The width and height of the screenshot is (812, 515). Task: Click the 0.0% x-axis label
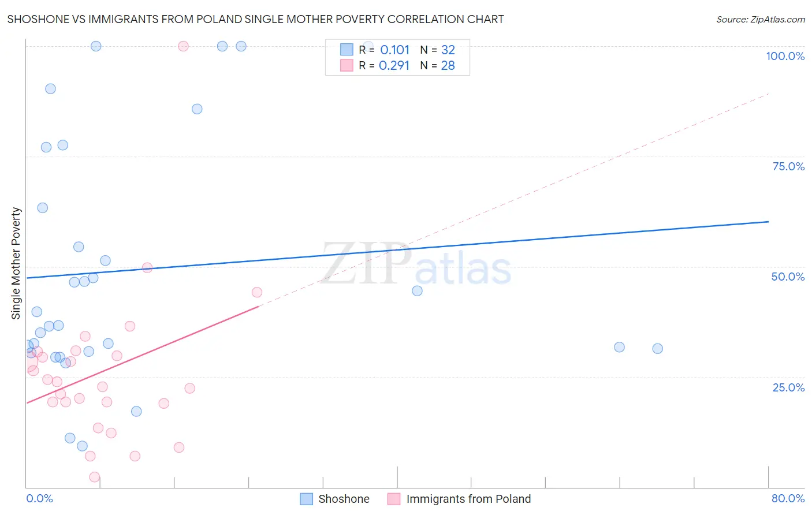pos(39,498)
